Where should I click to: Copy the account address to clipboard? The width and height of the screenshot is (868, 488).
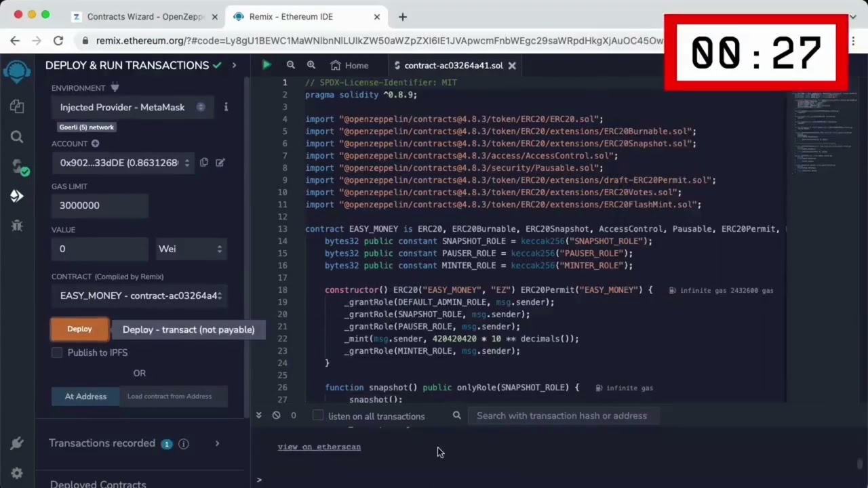point(204,163)
